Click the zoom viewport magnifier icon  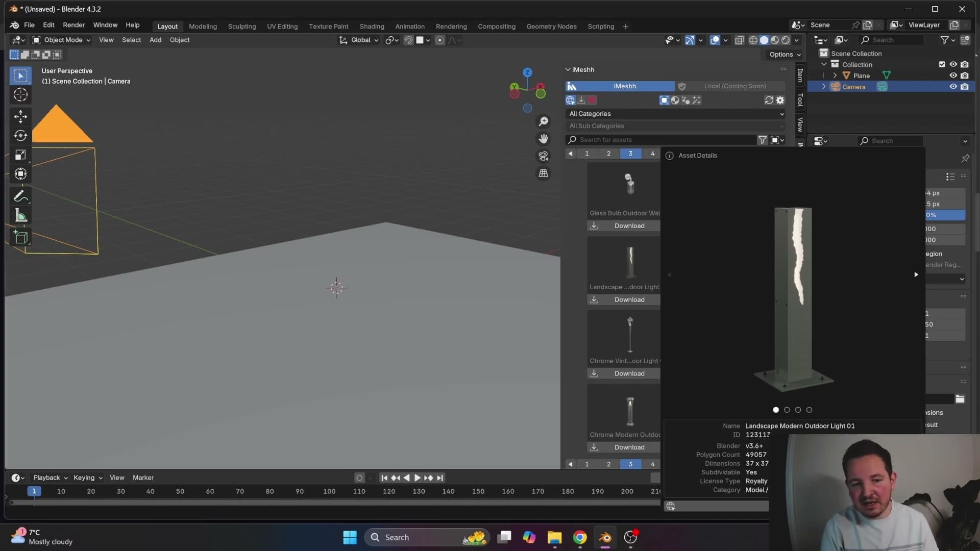click(544, 121)
